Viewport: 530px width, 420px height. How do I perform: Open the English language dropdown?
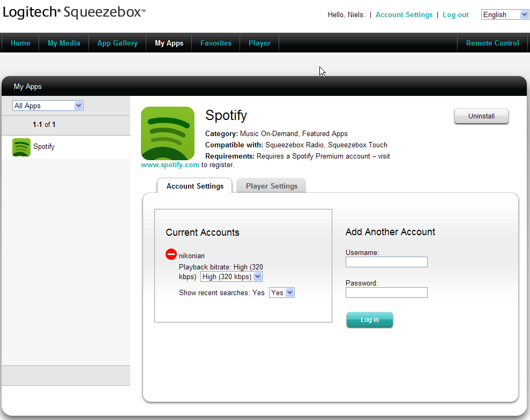click(x=505, y=14)
